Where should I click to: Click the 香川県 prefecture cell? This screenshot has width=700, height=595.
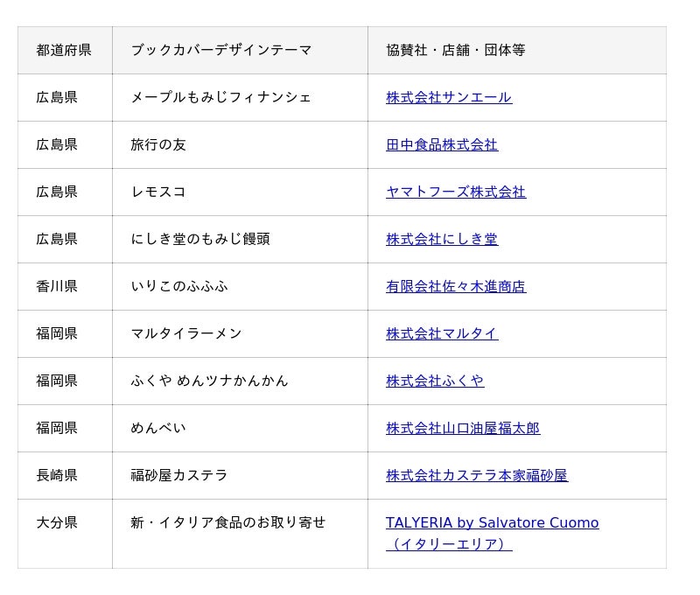(x=65, y=287)
